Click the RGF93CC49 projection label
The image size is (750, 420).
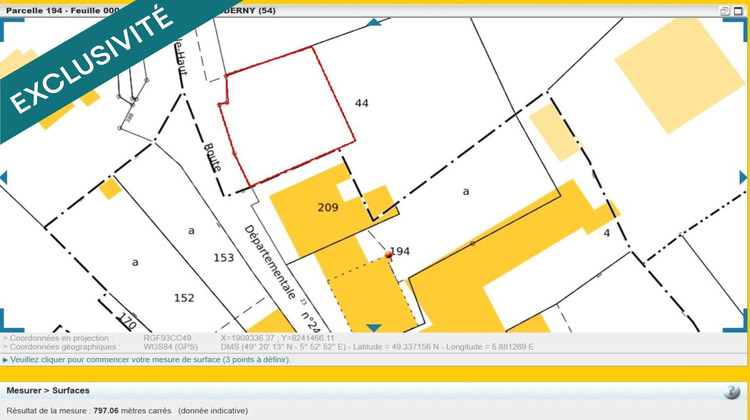click(x=167, y=338)
